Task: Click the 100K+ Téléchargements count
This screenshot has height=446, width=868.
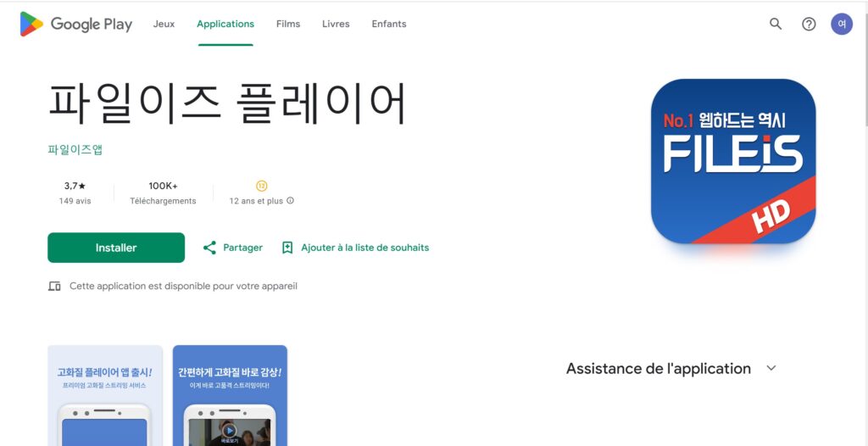Action: 163,192
